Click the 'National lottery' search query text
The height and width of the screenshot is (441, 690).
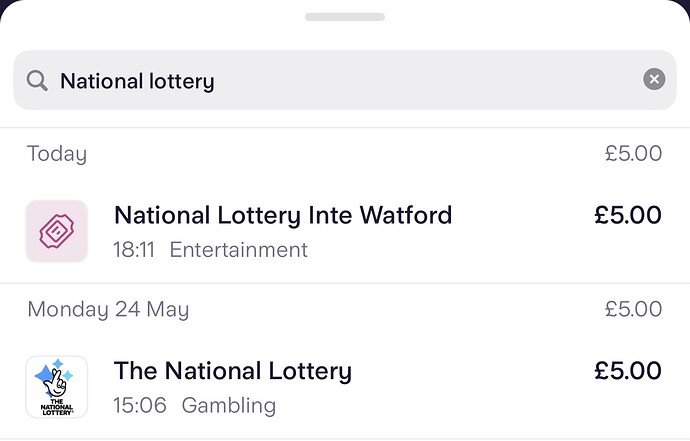137,80
